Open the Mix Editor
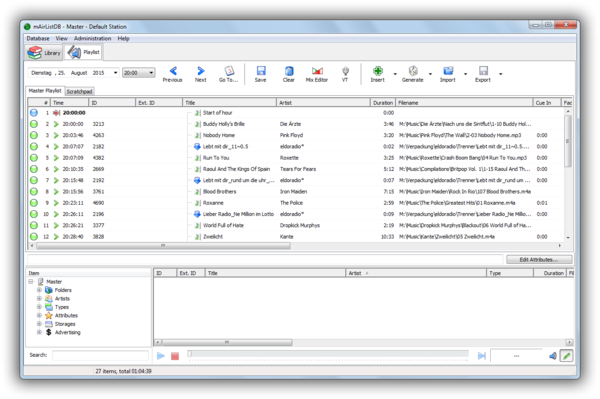The width and height of the screenshot is (600, 399). tap(317, 74)
